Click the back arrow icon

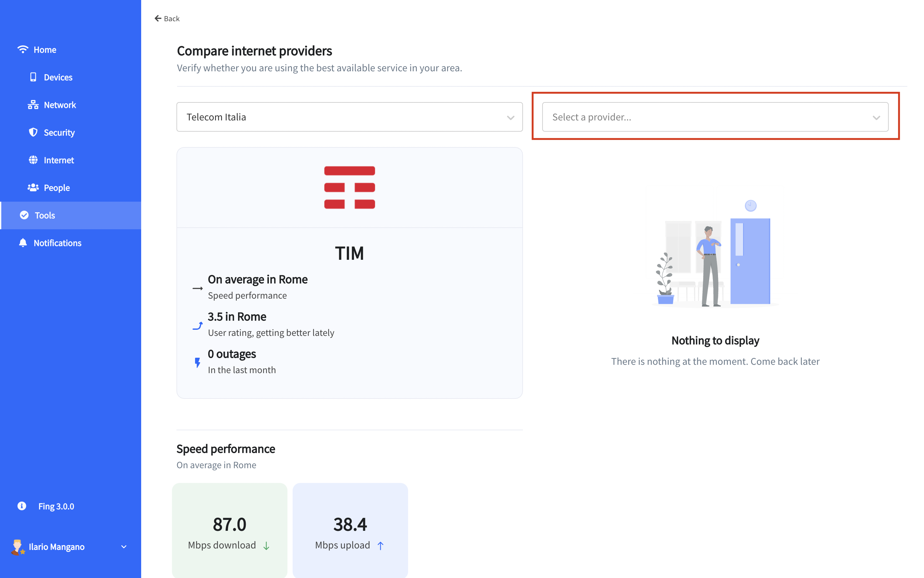point(158,18)
